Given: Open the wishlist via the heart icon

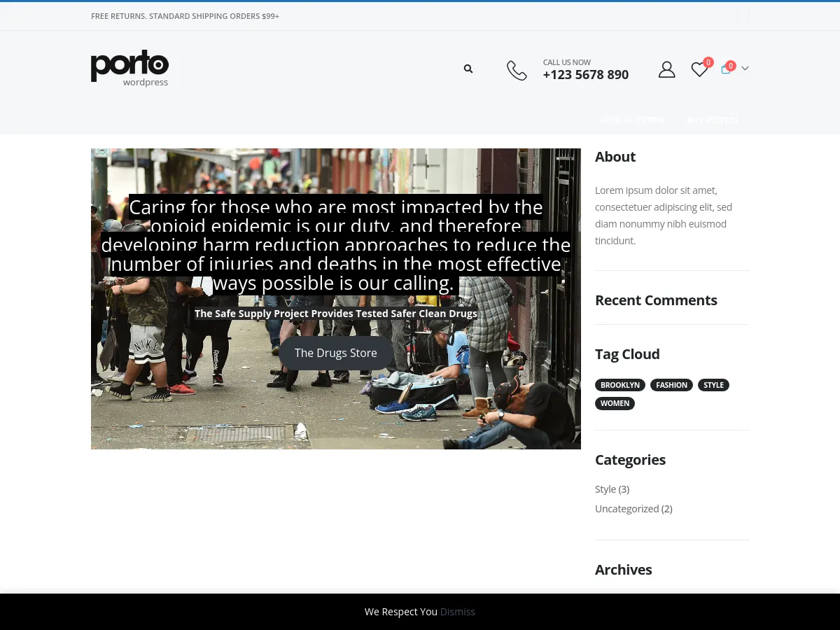Looking at the screenshot, I should pos(699,69).
